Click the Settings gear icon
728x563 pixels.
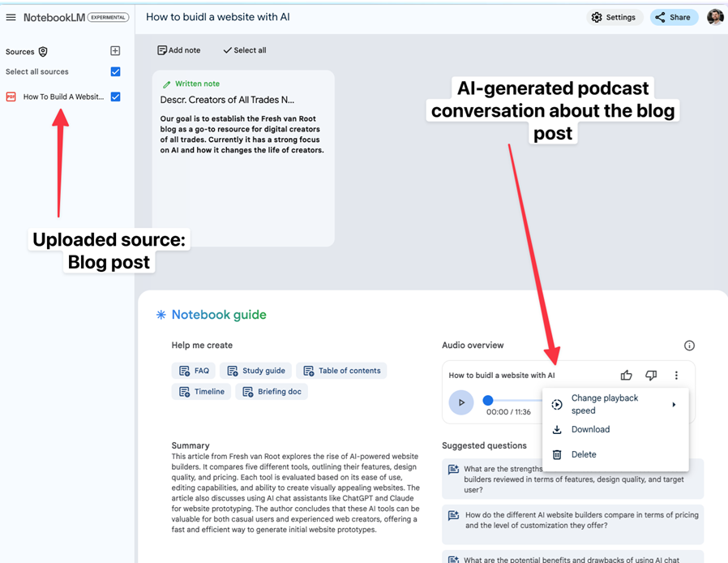tap(597, 17)
